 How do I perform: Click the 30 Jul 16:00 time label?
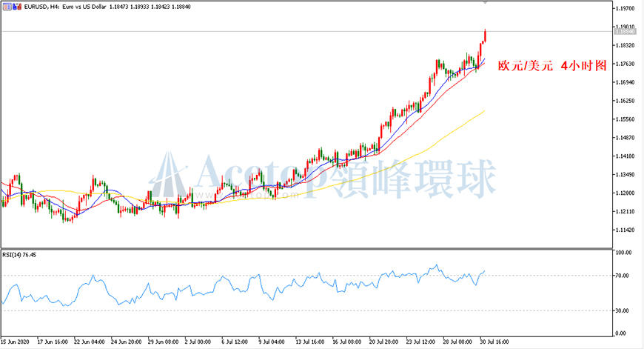pos(494,342)
